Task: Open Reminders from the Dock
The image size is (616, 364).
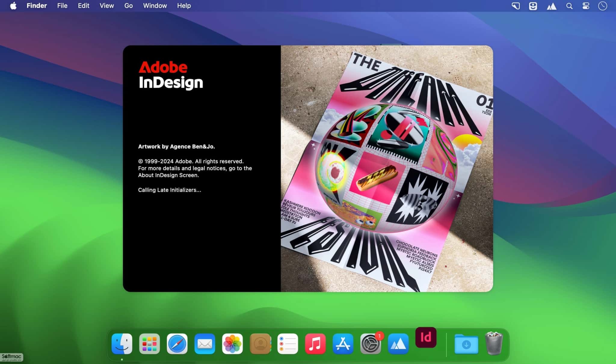Action: pos(288,344)
